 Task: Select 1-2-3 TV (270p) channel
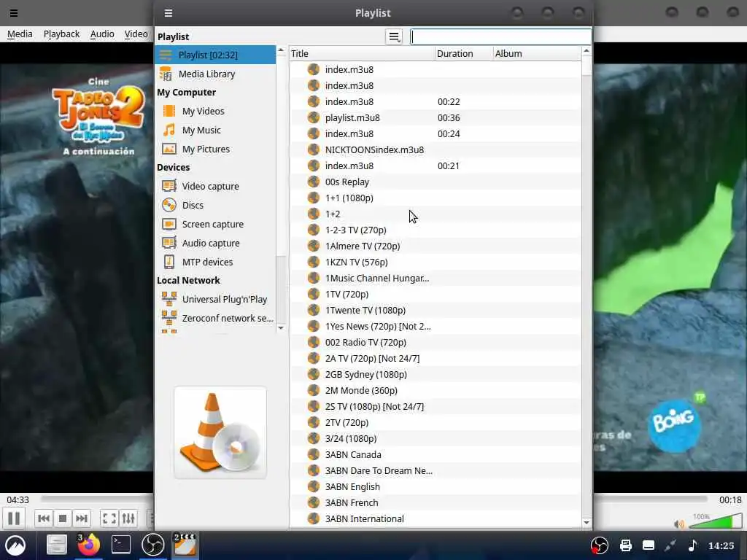tap(435, 230)
